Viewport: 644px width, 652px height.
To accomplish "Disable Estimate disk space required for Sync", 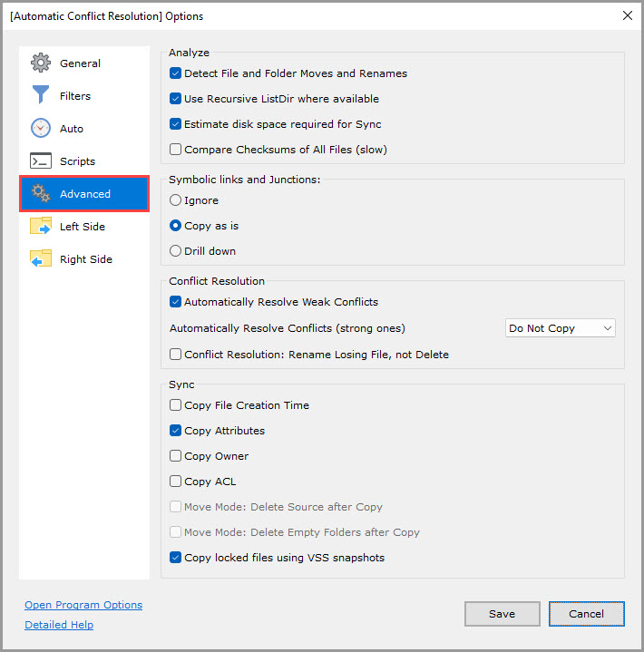I will 175,124.
